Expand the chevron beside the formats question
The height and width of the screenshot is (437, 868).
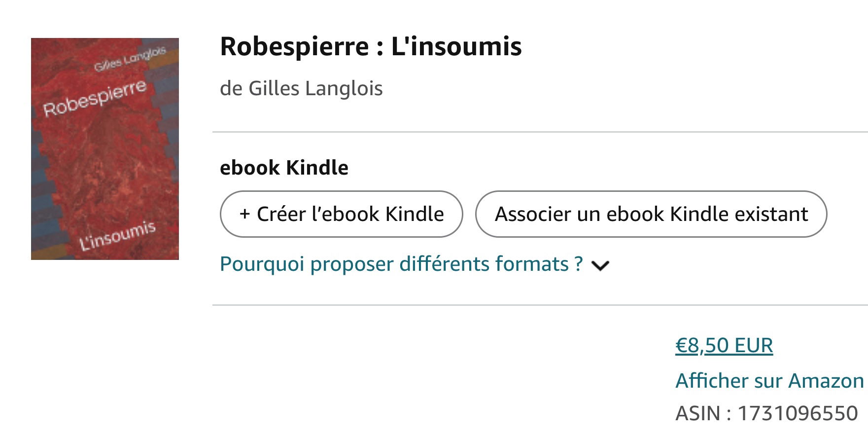(x=600, y=266)
